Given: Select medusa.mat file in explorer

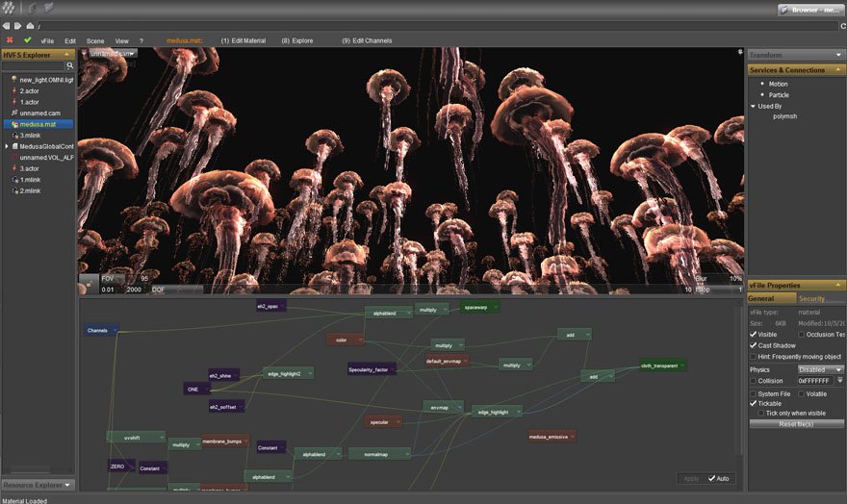Looking at the screenshot, I should tap(38, 124).
